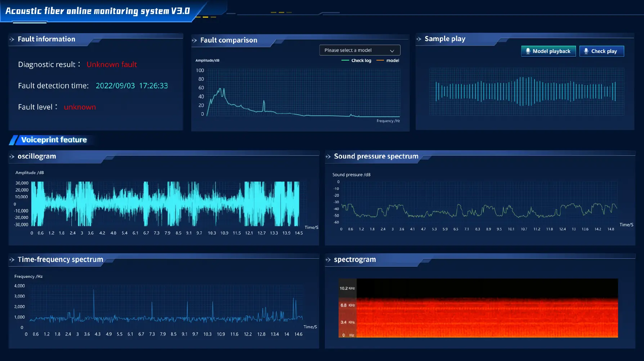Click the oscillogram panel chevron icon
The width and height of the screenshot is (644, 361).
coord(12,156)
